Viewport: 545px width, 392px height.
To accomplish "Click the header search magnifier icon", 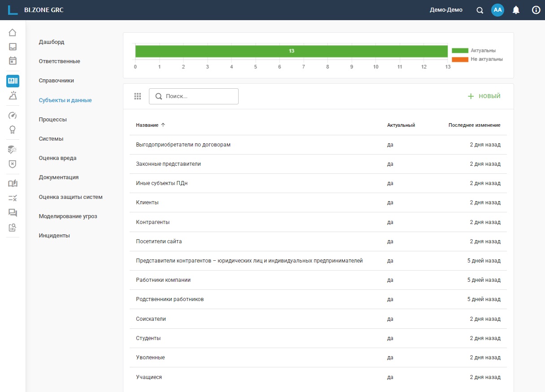I will pyautogui.click(x=480, y=10).
